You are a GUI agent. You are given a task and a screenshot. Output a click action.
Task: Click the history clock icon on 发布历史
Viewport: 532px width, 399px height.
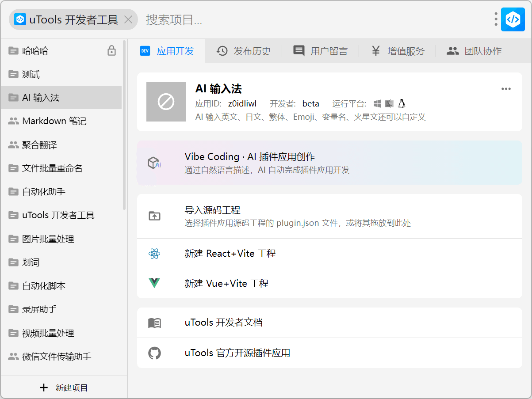222,51
